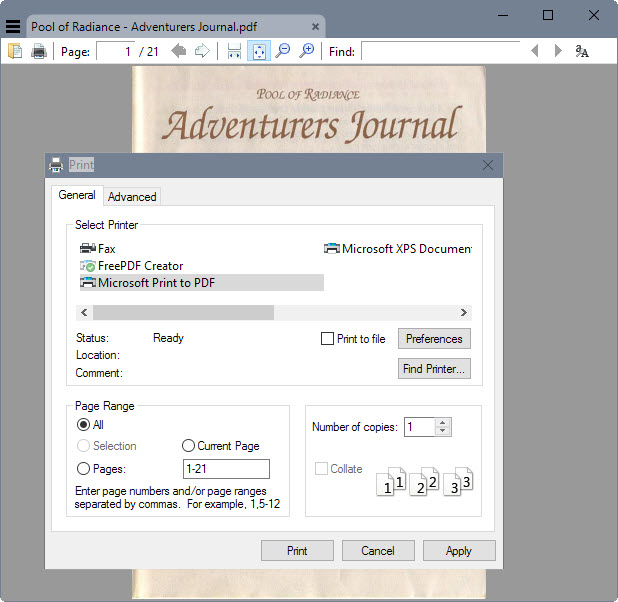This screenshot has width=618, height=602.
Task: Choose Current Page radio option
Action: 188,446
